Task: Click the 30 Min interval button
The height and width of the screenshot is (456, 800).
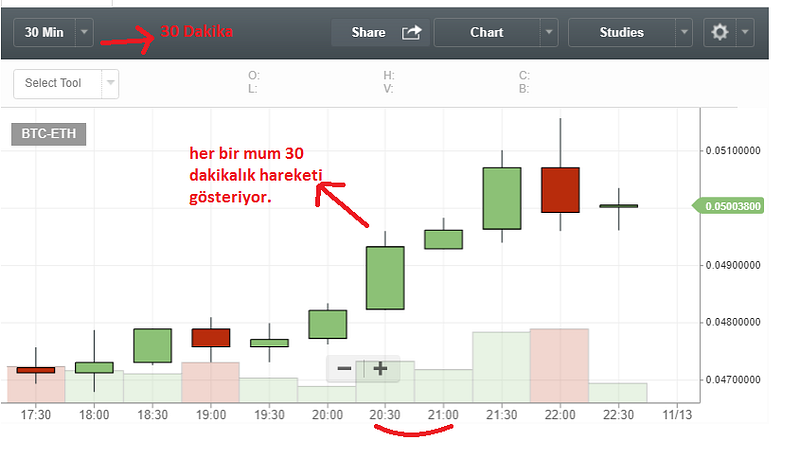Action: 44,32
